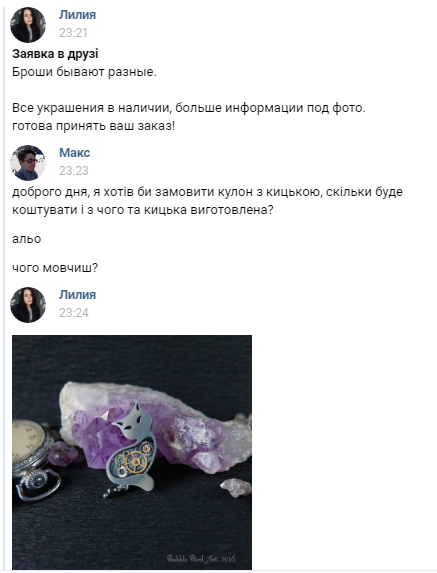Click the 23:24 message timestamp

coord(74,313)
